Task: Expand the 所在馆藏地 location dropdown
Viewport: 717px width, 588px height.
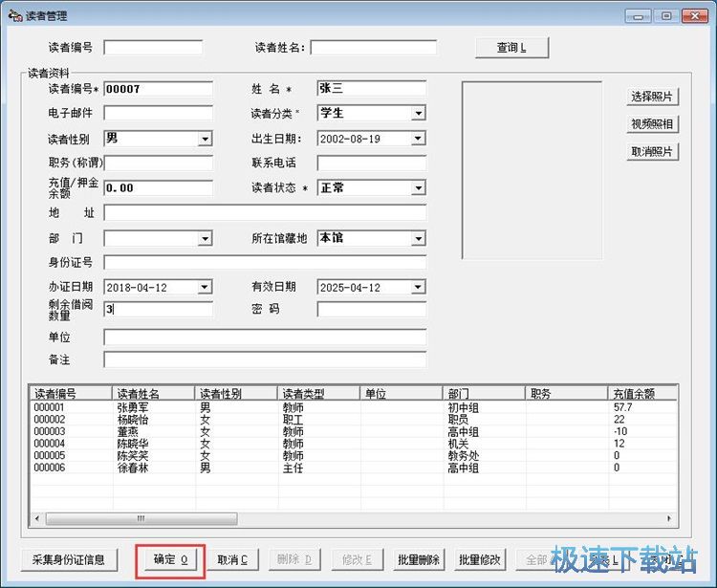Action: (x=419, y=239)
